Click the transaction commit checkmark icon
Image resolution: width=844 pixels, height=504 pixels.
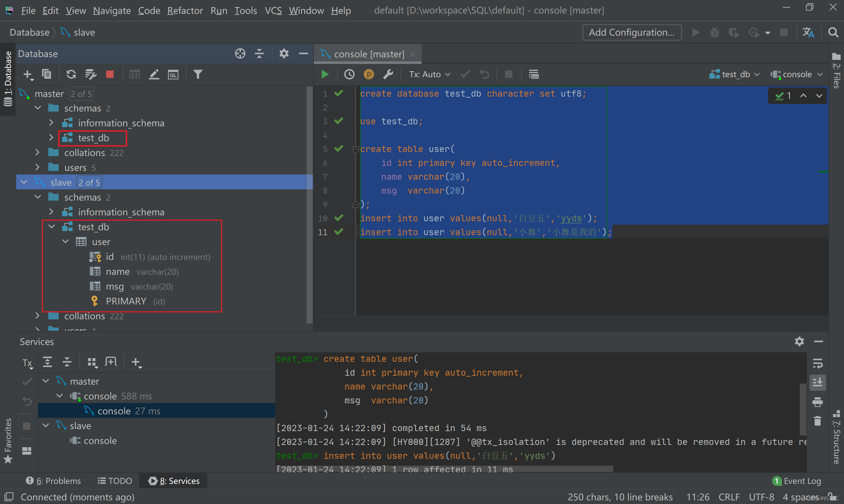(464, 74)
